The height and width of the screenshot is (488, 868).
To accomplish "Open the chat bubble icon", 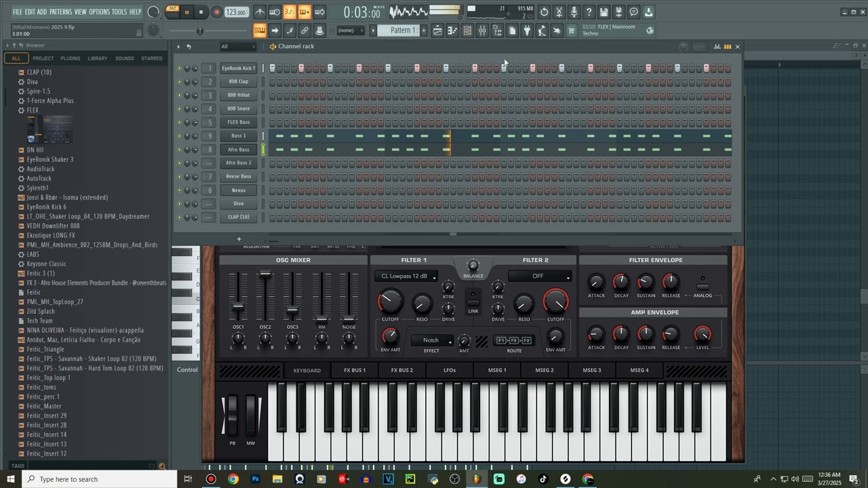I will (633, 12).
